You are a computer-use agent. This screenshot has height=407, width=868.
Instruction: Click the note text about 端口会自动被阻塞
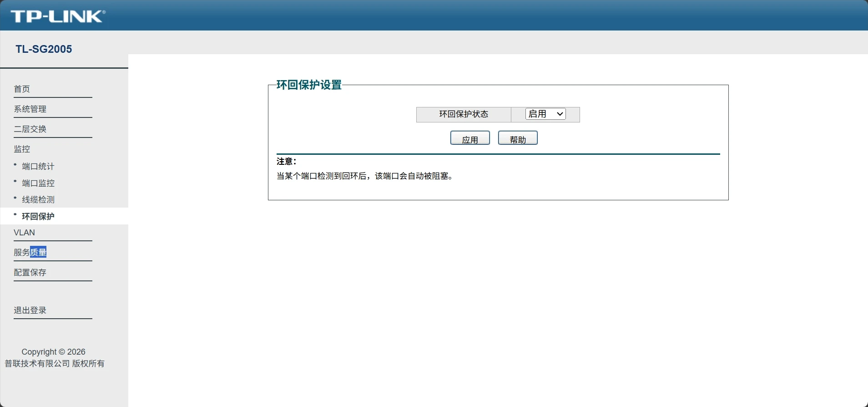click(365, 176)
